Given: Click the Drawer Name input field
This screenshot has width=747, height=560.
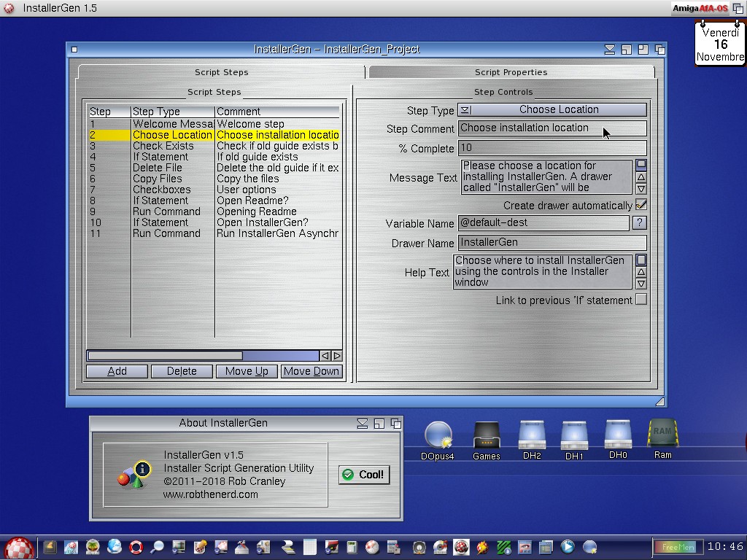Looking at the screenshot, I should 551,243.
